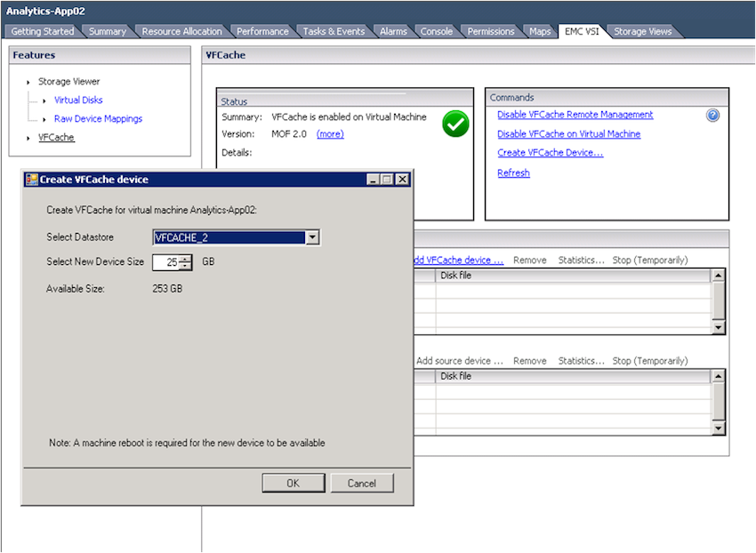This screenshot has height=553, width=756.
Task: Select Raw Device Mappings in Features tree
Action: coord(99,119)
